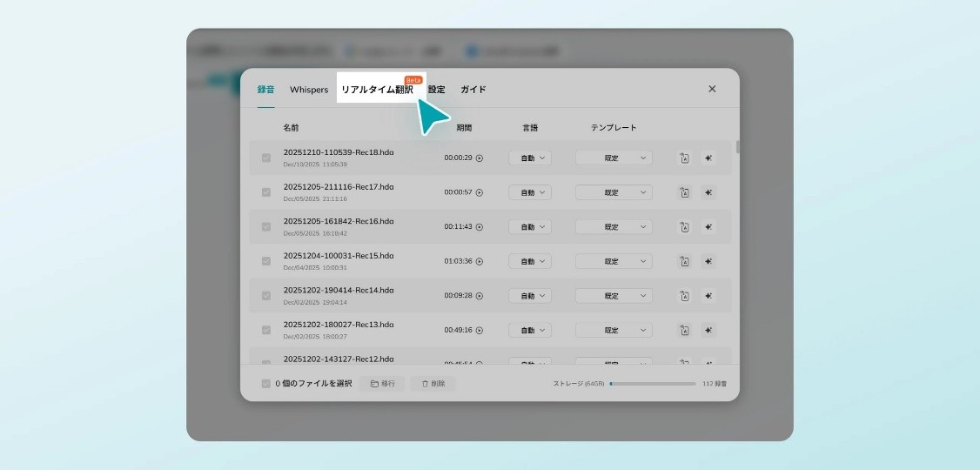Click the 移行 button
Screen dimensions: 980x470
382,384
